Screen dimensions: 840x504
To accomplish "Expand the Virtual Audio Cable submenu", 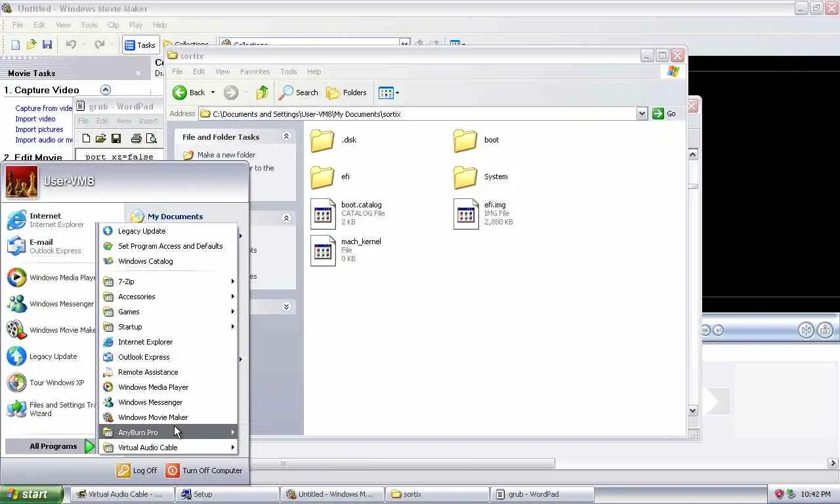I will [x=168, y=448].
